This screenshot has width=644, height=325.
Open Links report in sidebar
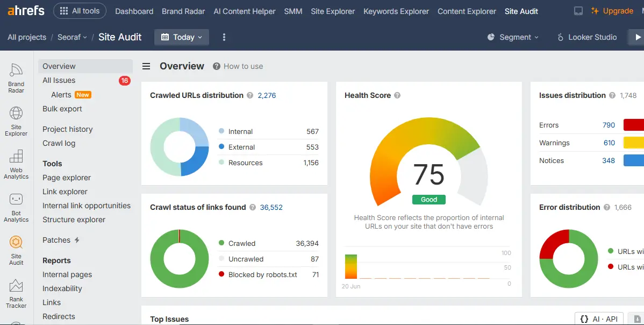point(52,302)
